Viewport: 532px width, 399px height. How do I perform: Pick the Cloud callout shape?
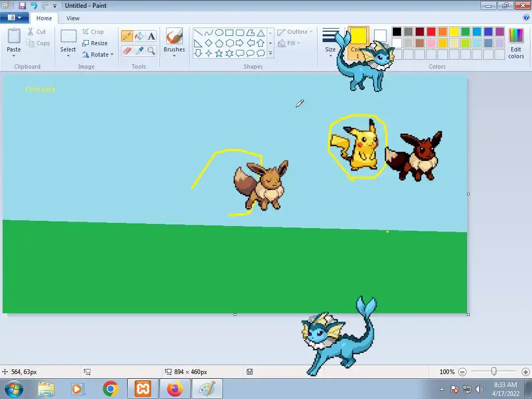pos(261,54)
